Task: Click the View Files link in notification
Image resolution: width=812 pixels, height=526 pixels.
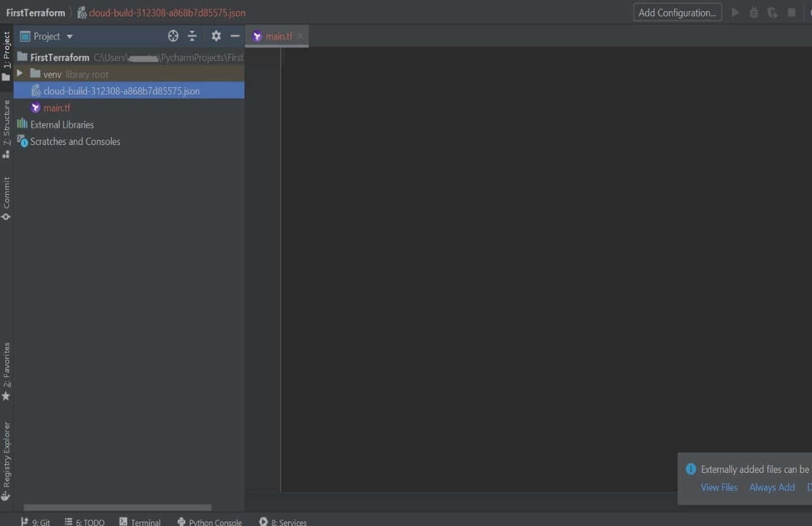Action: coord(719,487)
